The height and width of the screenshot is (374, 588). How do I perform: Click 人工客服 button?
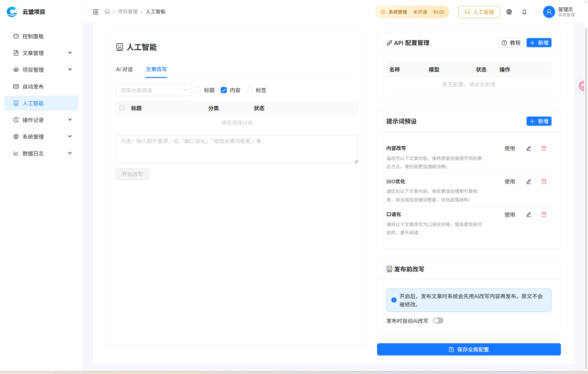coord(479,12)
